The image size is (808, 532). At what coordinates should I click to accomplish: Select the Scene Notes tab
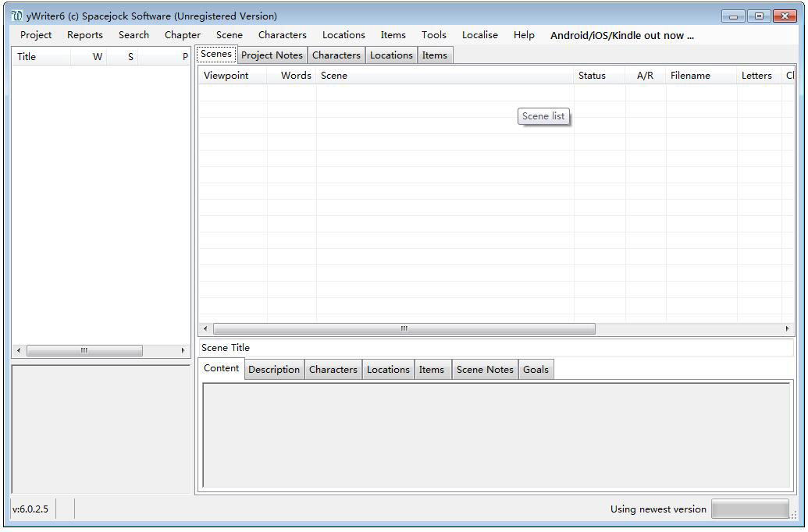point(485,370)
